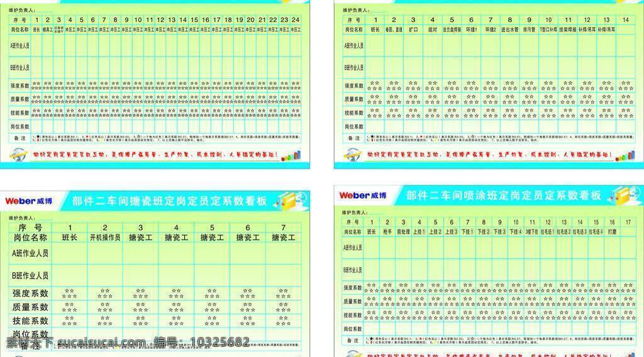
Task: Click the globe arrow icon on the 14-column board
Action: click(353, 155)
